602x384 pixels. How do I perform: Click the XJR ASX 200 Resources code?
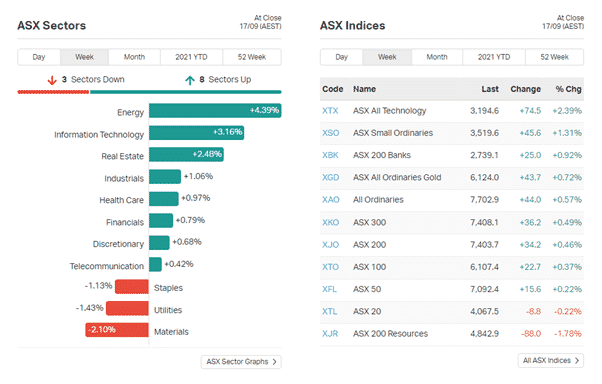tap(330, 334)
